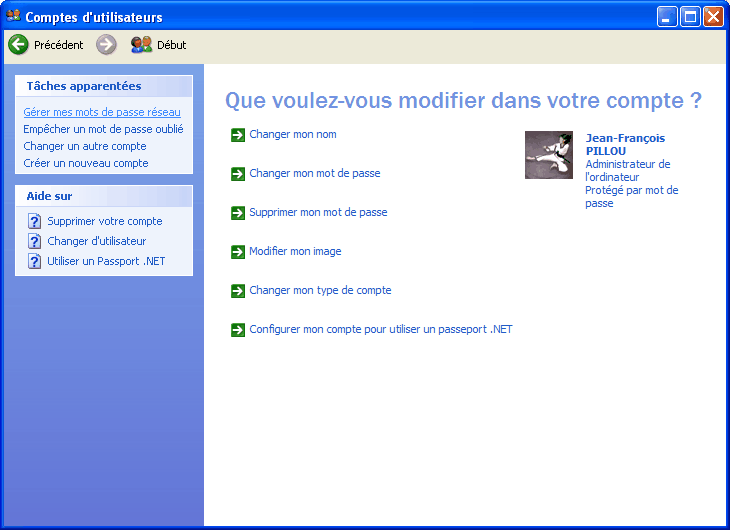Open help topic Changer d'utilisateur
This screenshot has height=530, width=730.
point(96,241)
